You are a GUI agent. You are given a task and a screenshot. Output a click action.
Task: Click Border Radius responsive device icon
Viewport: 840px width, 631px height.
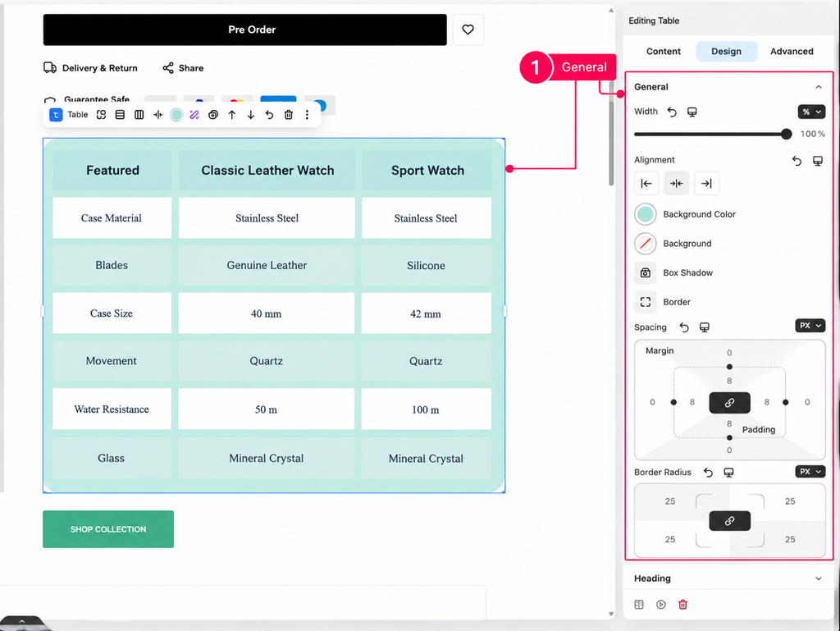(x=728, y=473)
